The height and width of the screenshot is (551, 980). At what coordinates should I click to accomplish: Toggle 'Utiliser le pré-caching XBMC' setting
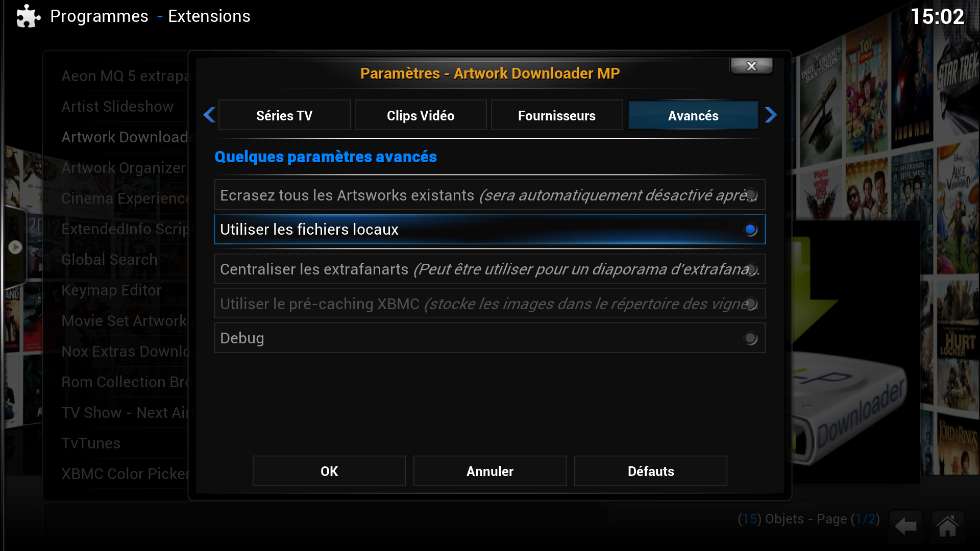tap(750, 304)
